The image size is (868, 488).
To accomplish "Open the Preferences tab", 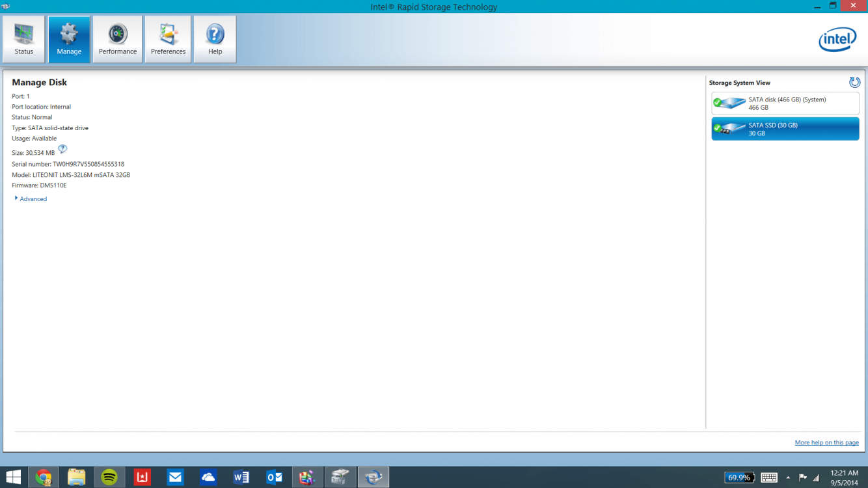I will 168,40.
